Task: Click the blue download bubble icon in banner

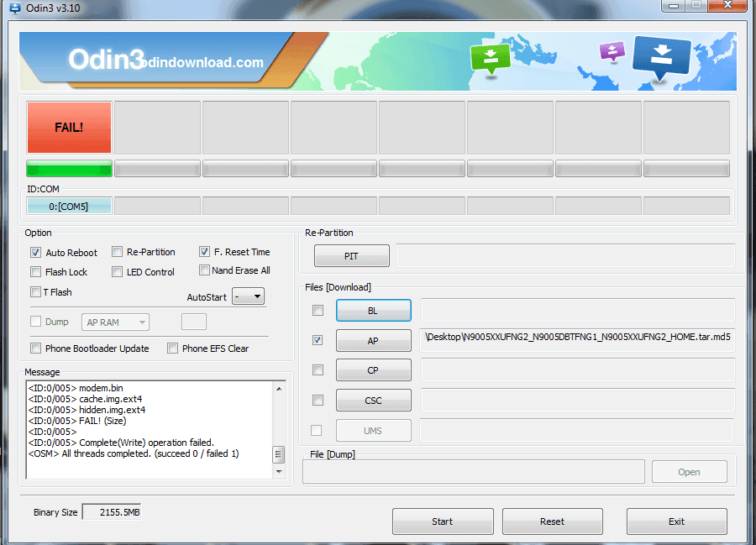Action: [662, 57]
